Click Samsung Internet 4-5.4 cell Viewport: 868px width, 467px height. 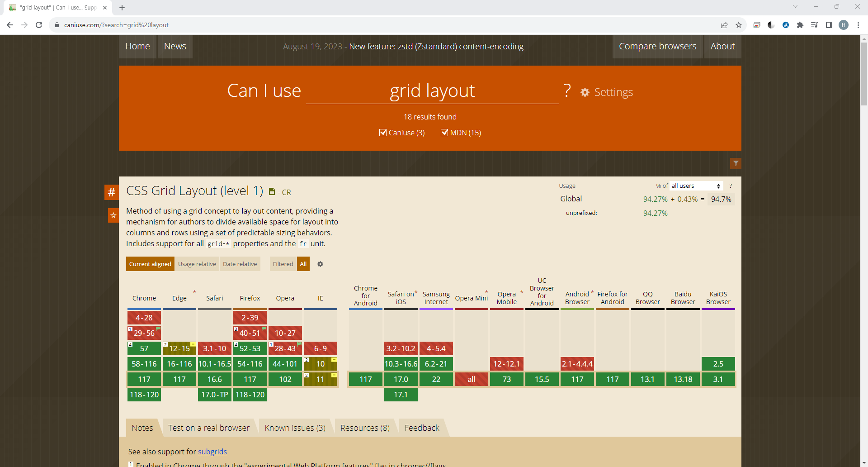436,348
